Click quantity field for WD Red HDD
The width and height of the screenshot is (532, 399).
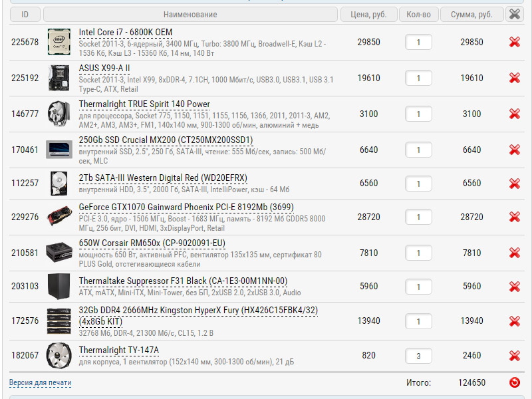click(x=418, y=184)
